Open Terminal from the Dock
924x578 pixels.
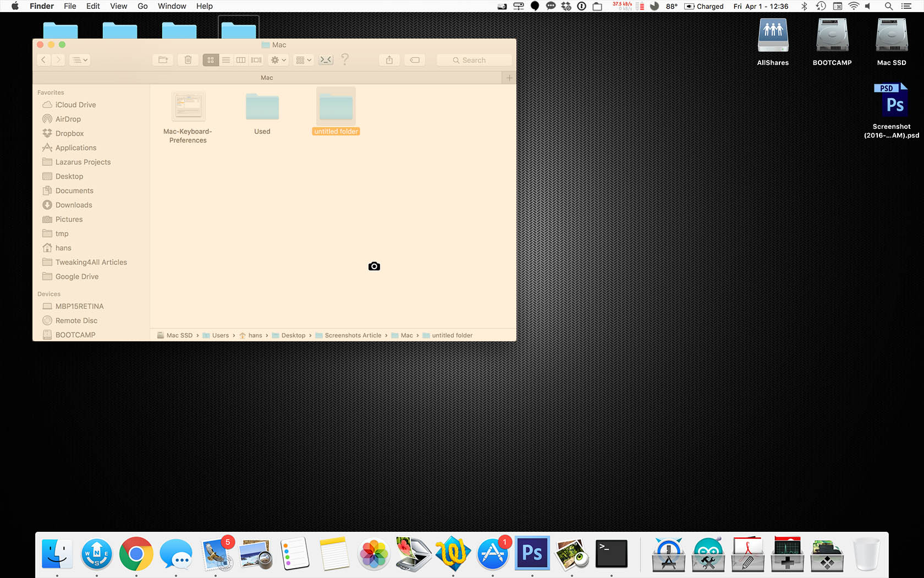tap(611, 553)
